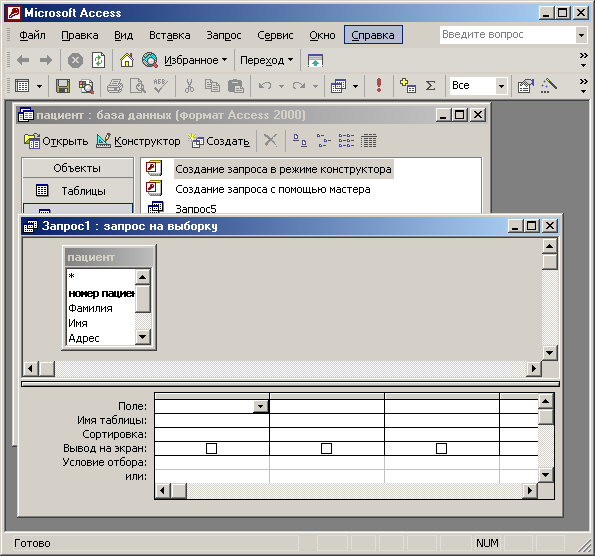Open the Введите вопрос dropdown arrow
The image size is (595, 556).
click(581, 35)
